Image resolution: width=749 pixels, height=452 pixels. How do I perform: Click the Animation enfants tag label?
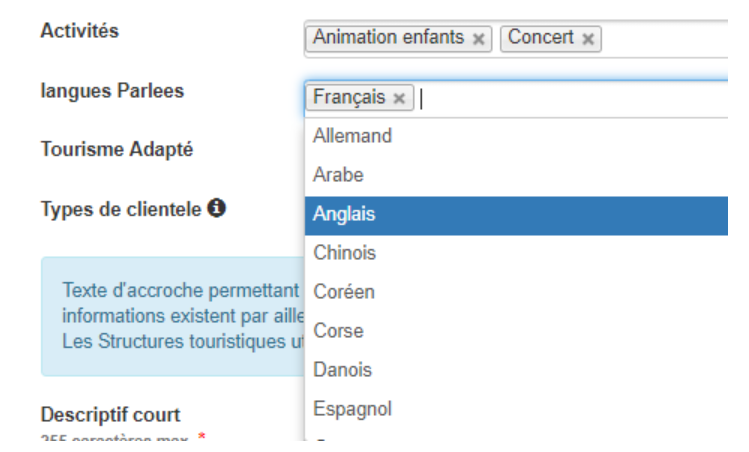point(388,38)
